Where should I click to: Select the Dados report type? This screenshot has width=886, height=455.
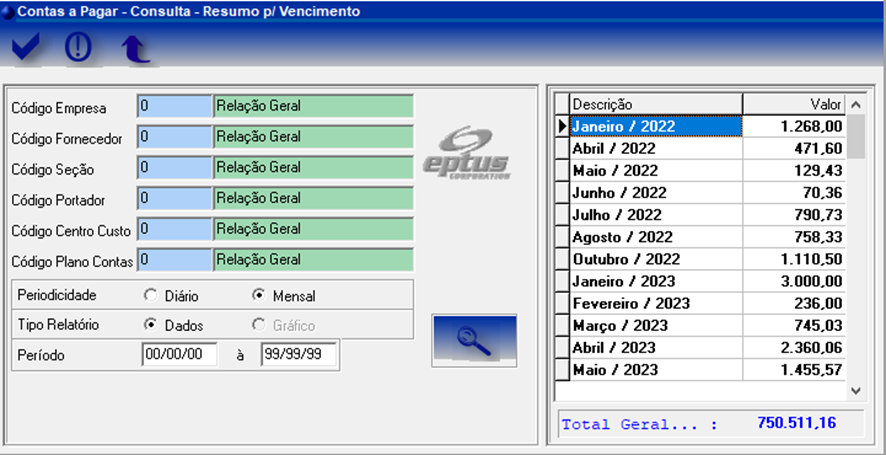(151, 325)
